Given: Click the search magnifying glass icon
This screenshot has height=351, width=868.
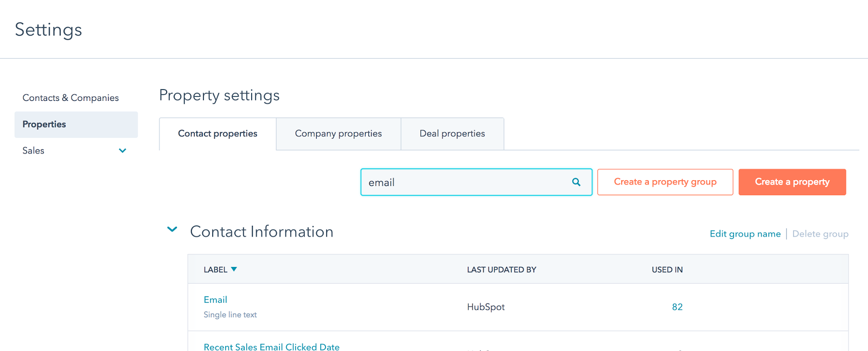Looking at the screenshot, I should pos(576,182).
